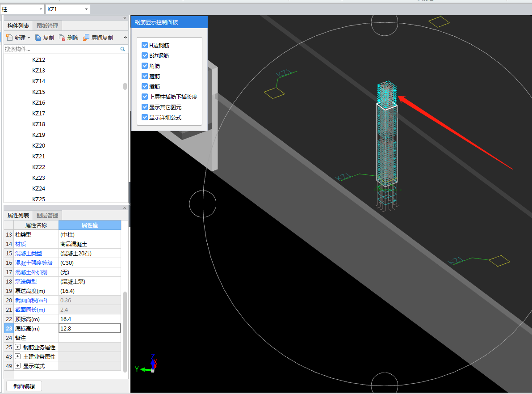
Task: Select KZ18 in the component list
Action: tap(39, 124)
